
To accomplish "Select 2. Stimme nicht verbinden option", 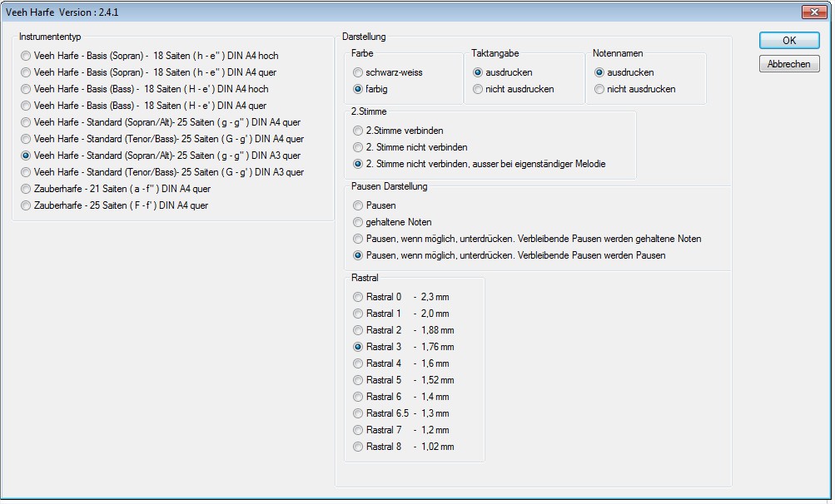I will [x=359, y=147].
